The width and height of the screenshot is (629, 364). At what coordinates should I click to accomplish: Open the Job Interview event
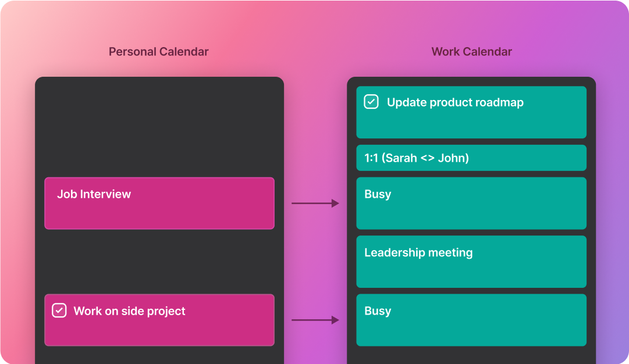click(159, 204)
